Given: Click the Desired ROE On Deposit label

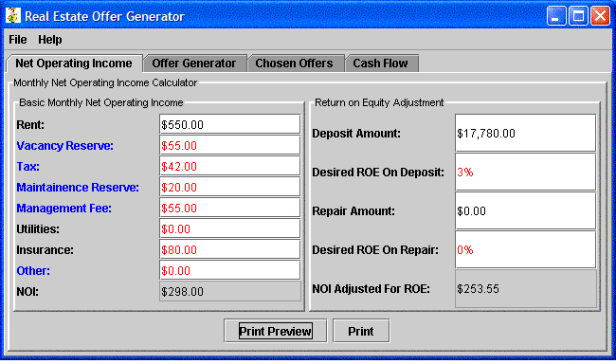Looking at the screenshot, I should click(x=378, y=173).
